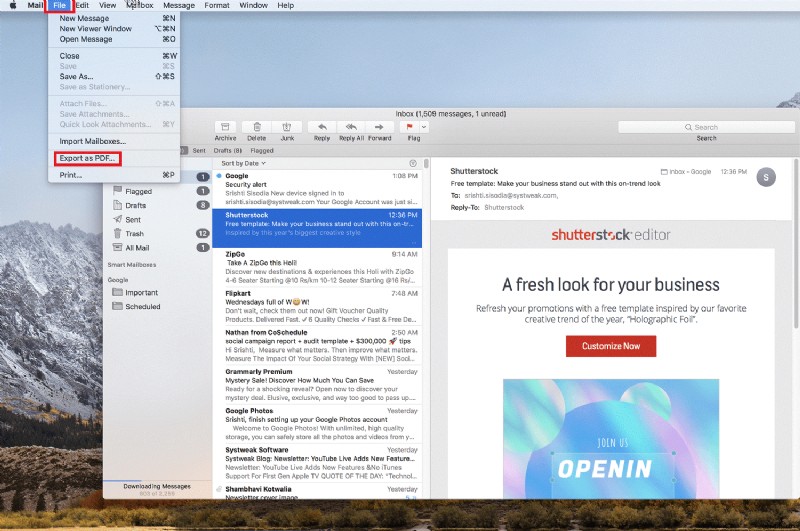Viewport: 800px width, 531px height.
Task: Click the sender avatar S icon
Action: 766,177
